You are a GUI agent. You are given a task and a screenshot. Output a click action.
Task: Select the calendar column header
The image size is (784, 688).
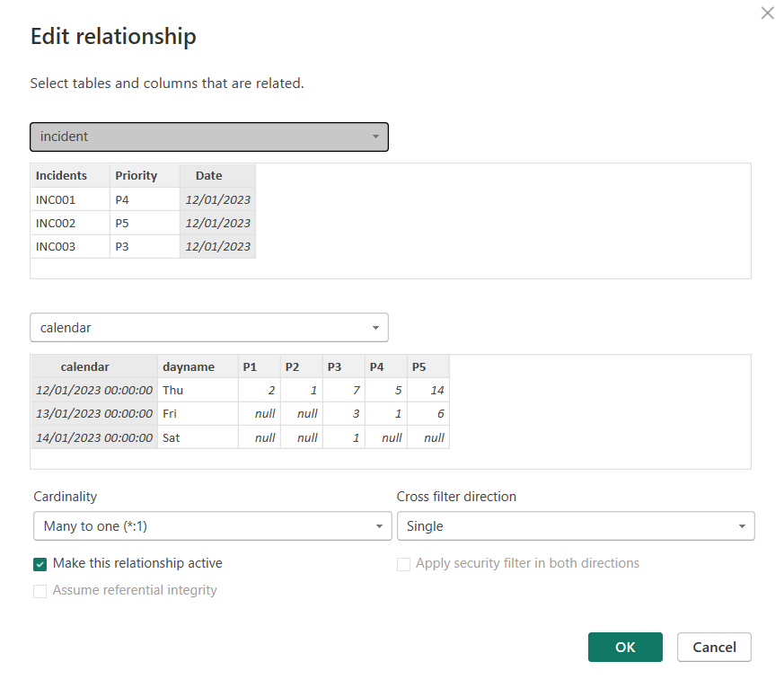pyautogui.click(x=85, y=366)
